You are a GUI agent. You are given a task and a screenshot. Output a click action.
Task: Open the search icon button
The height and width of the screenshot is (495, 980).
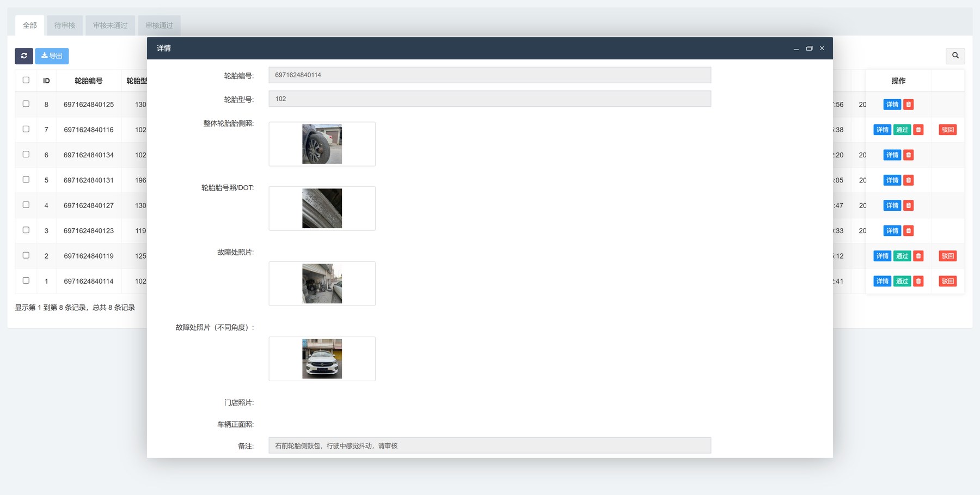955,56
